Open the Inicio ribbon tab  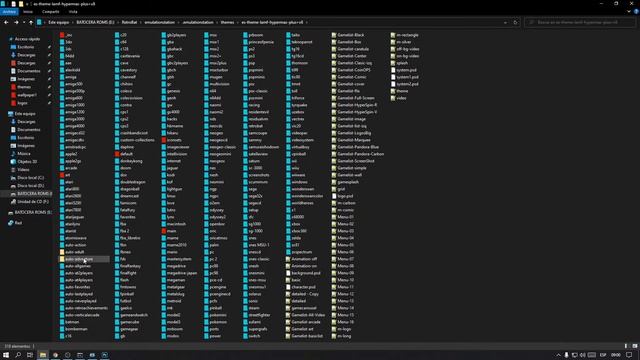[28, 12]
